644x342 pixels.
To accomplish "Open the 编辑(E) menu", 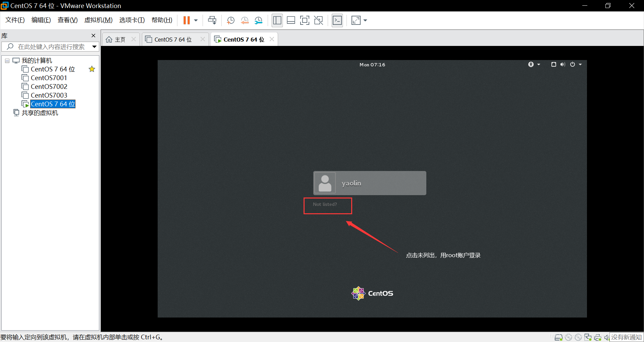I will [x=41, y=20].
